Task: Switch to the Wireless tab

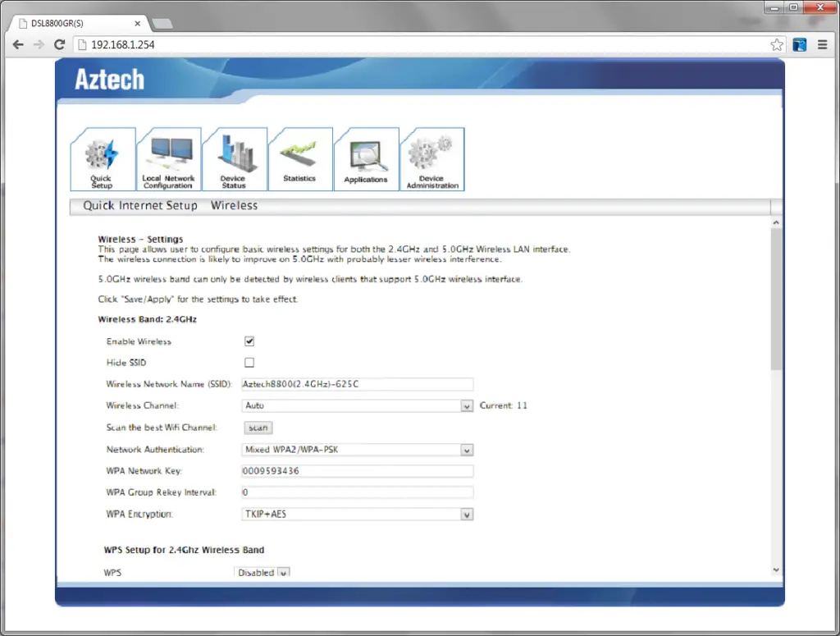Action: tap(234, 206)
